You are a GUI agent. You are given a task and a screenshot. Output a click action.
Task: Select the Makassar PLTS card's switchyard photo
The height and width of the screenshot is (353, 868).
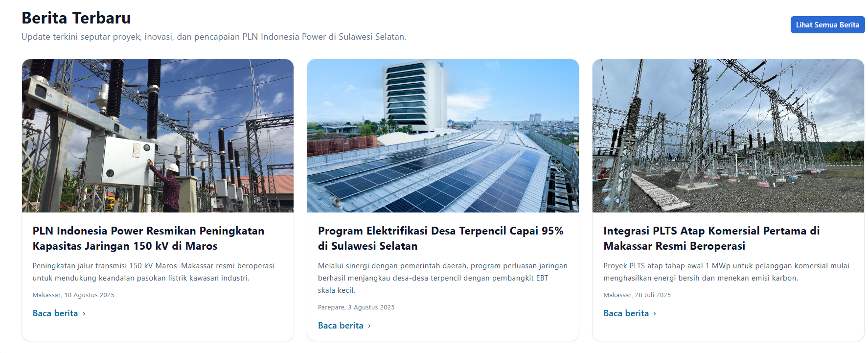(x=728, y=136)
